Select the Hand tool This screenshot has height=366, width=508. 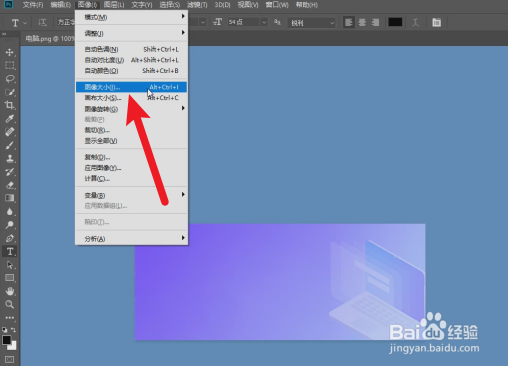click(x=10, y=291)
